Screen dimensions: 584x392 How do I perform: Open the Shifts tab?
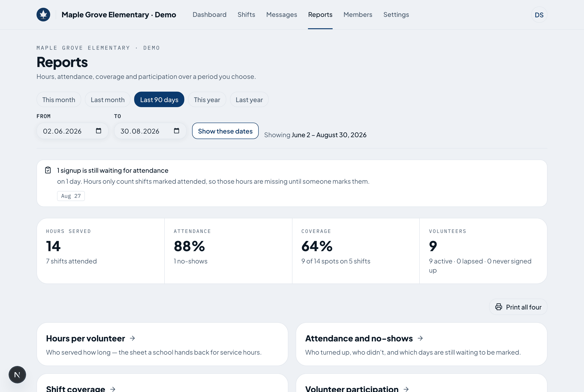[246, 15]
